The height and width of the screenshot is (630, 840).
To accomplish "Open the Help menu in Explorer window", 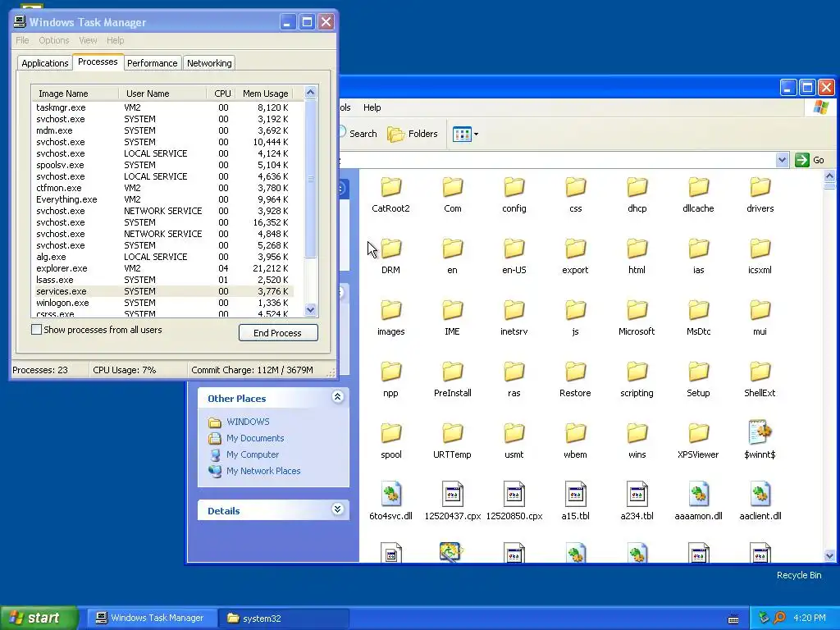I will [x=372, y=107].
